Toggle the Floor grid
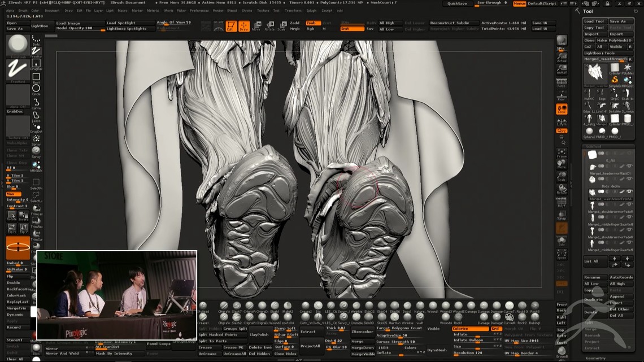This screenshot has height=362, width=644. pos(562,97)
